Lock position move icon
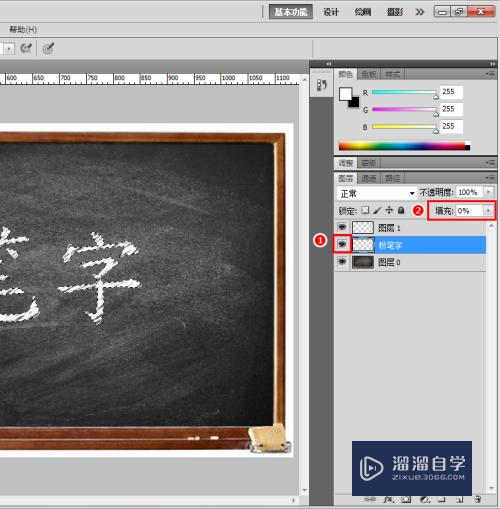Screen dimensions: 500x509 click(389, 210)
